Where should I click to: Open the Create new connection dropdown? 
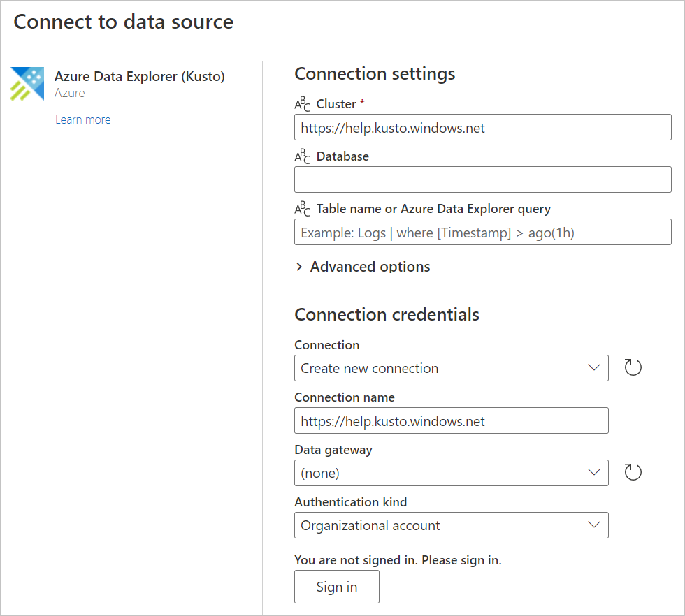[451, 367]
